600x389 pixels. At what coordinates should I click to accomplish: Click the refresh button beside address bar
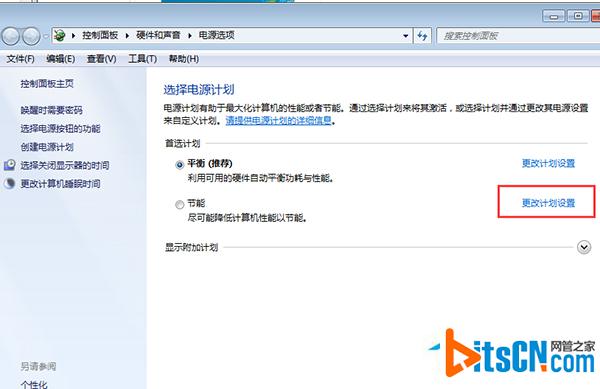[x=422, y=36]
